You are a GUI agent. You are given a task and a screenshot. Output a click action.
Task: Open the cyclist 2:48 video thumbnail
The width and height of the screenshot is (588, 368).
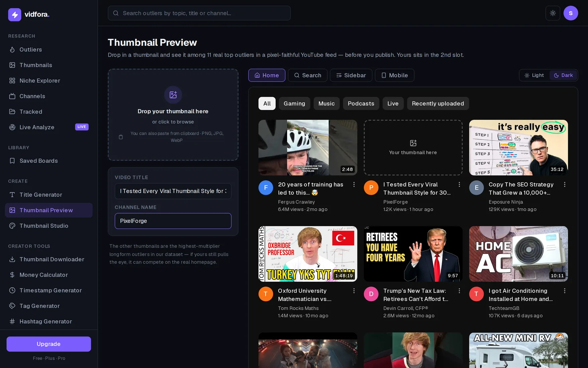click(308, 148)
